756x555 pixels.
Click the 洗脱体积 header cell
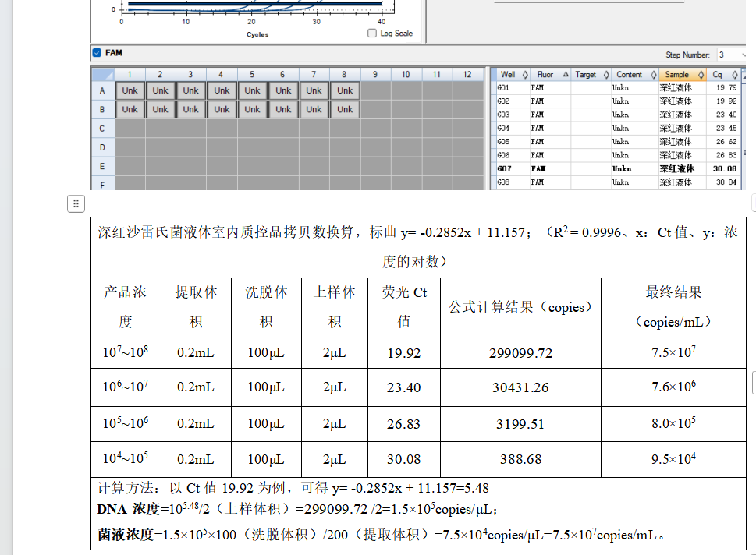click(266, 307)
